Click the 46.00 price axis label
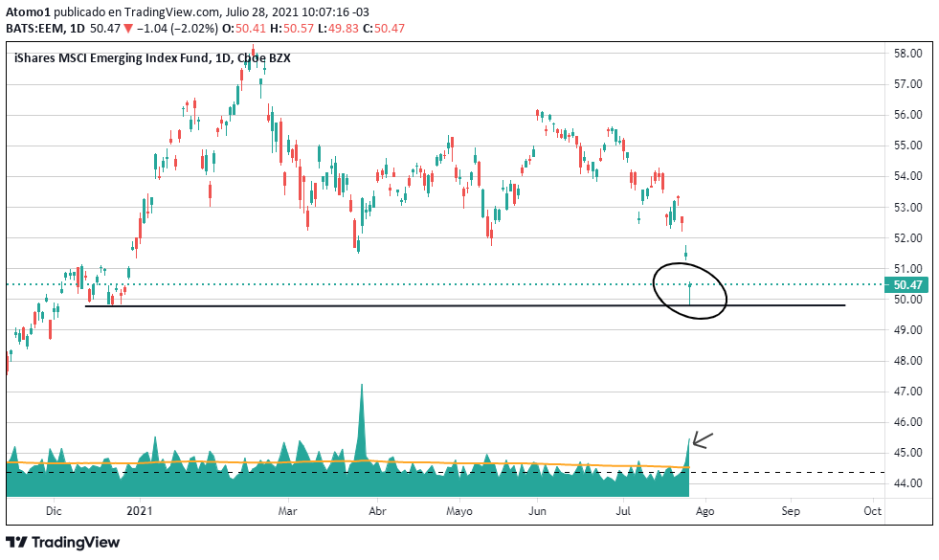The height and width of the screenshot is (560, 939). pos(907,422)
